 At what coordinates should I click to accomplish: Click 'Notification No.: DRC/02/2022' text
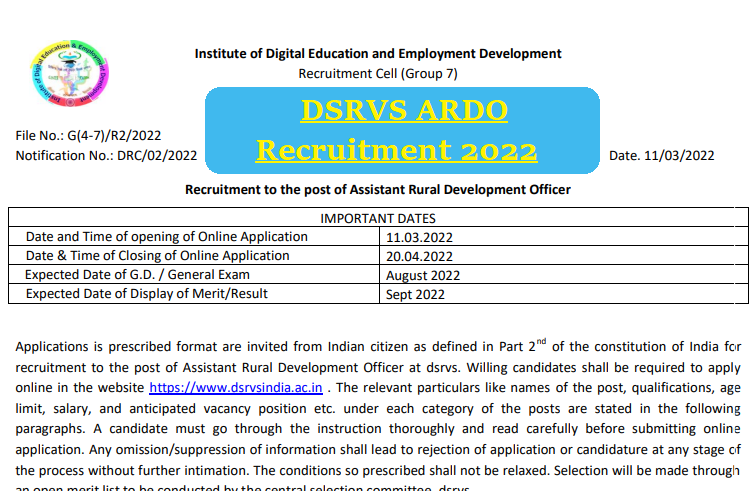106,156
